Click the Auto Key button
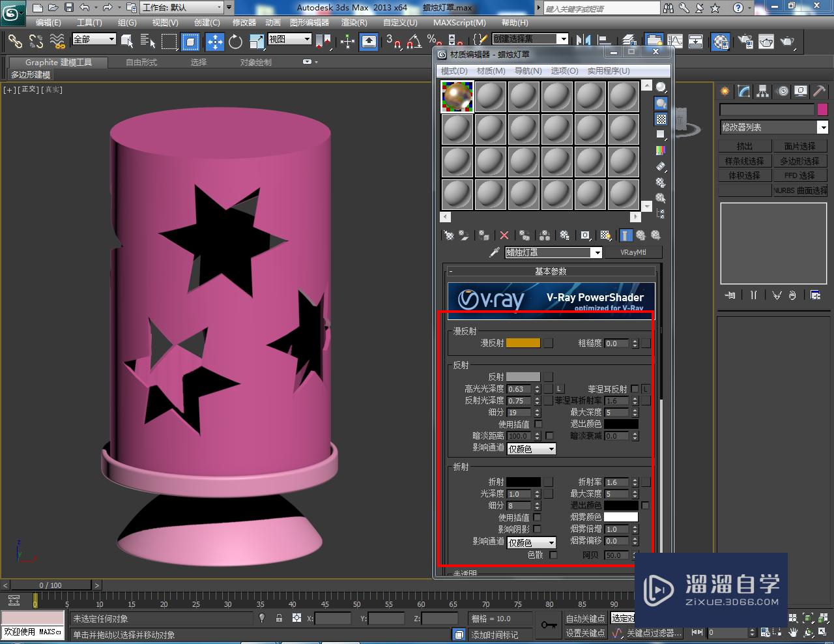The width and height of the screenshot is (834, 644). pyautogui.click(x=585, y=619)
